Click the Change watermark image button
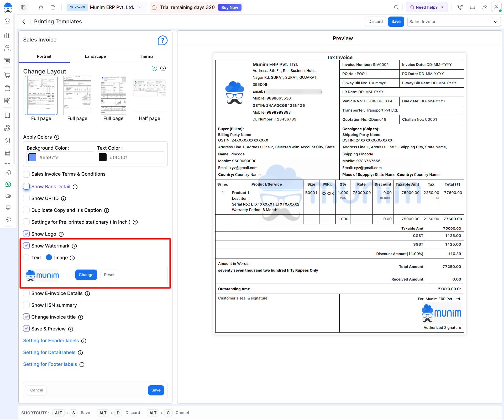This screenshot has width=504, height=420. tap(86, 275)
